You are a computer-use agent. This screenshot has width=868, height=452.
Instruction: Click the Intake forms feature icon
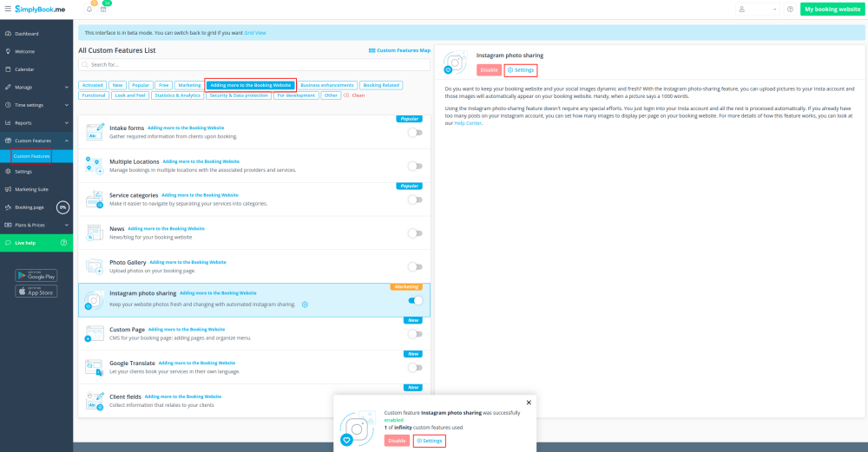94,132
